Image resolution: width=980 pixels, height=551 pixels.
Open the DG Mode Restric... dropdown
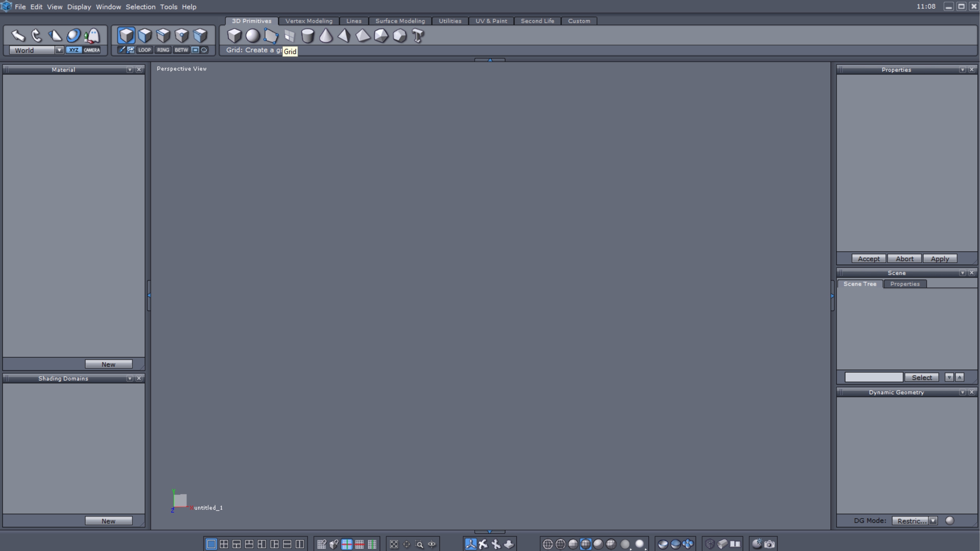click(933, 521)
